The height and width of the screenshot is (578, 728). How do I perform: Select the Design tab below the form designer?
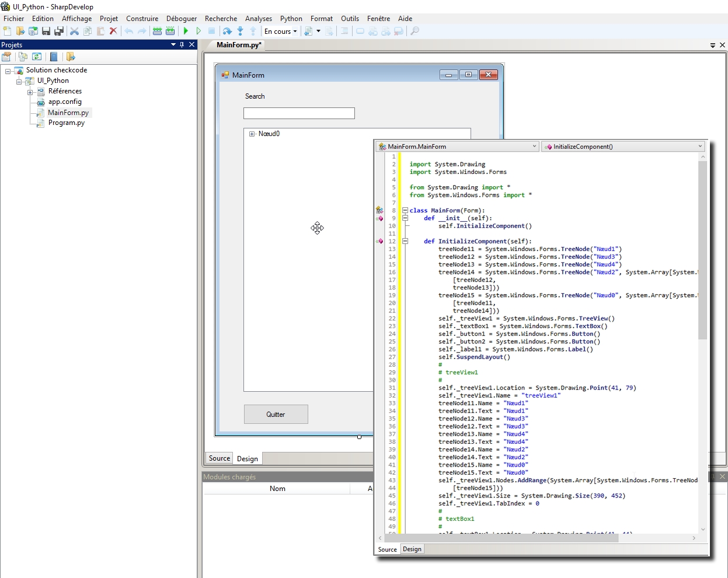[248, 459]
